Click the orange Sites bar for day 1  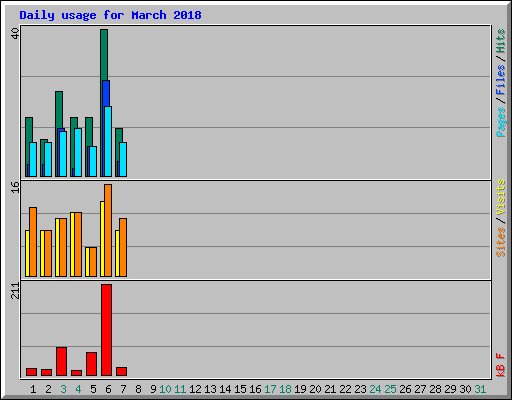pyautogui.click(x=33, y=242)
